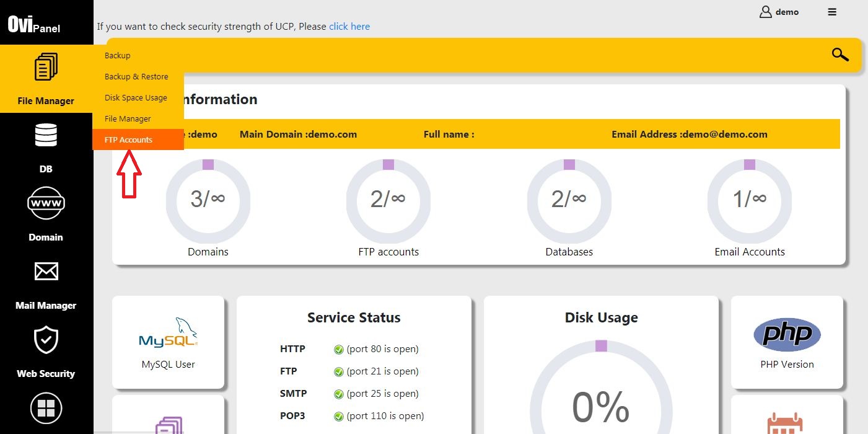Viewport: 868px width, 434px height.
Task: Click the 'Web Security' sidebar label
Action: coord(46,374)
